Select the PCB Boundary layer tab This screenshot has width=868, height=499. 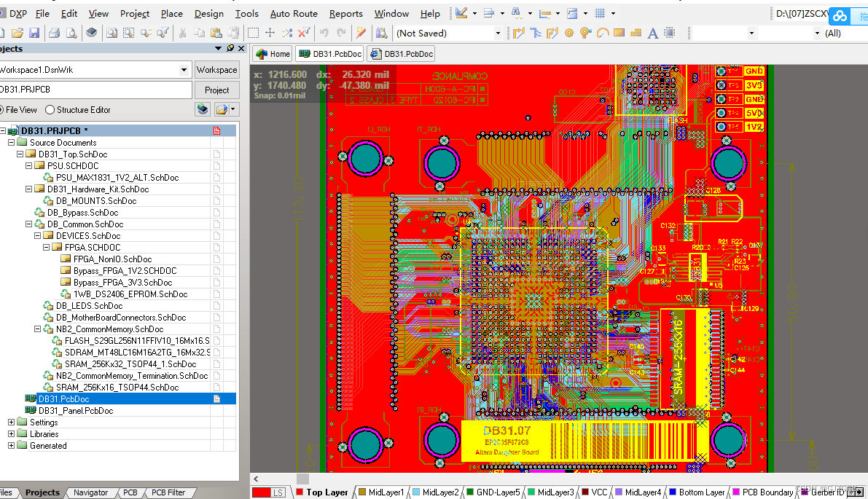click(762, 492)
